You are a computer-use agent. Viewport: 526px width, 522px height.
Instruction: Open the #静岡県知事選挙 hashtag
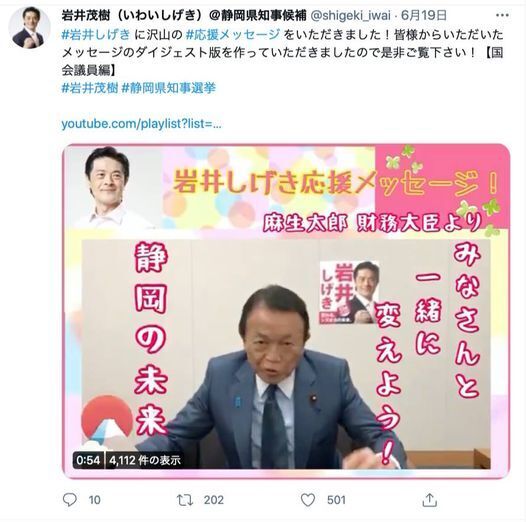point(168,88)
